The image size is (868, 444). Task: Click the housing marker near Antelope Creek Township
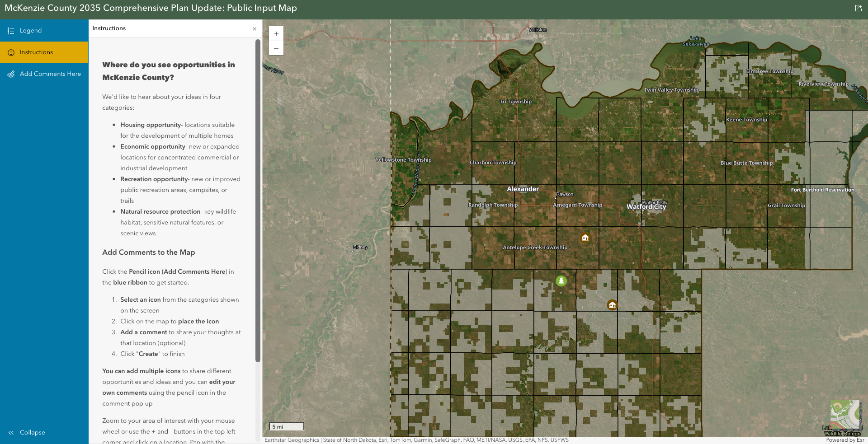tap(585, 238)
